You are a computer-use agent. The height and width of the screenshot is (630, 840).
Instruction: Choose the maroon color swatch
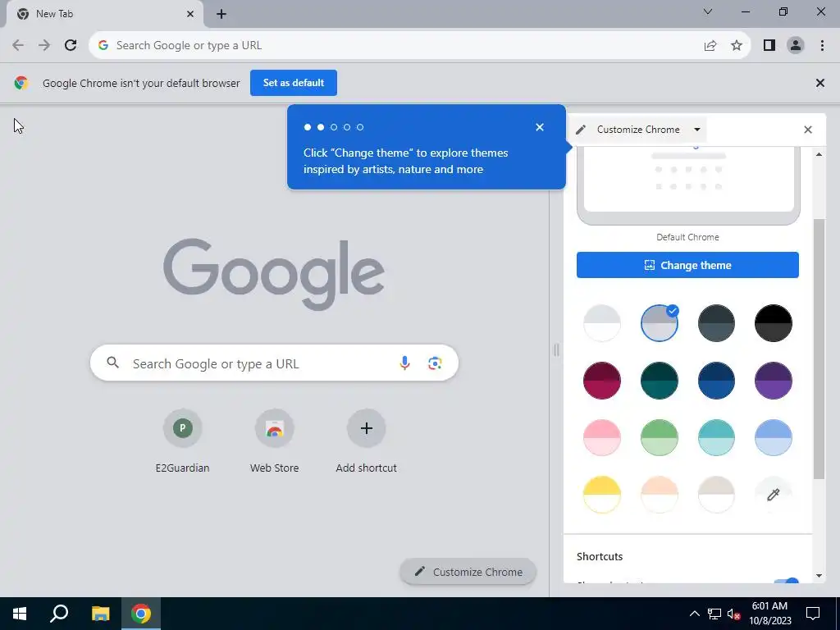click(601, 381)
